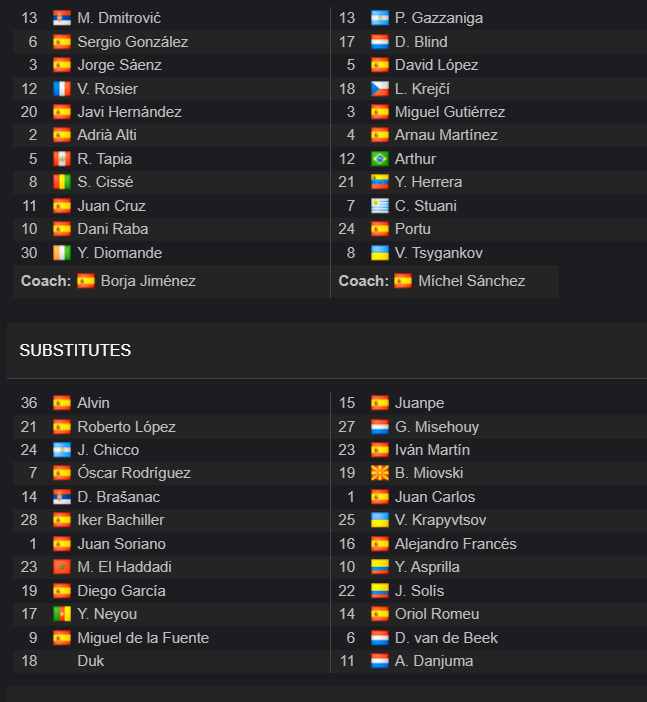647x702 pixels.
Task: Open coach Míchel Sánchez profile
Action: [x=471, y=281]
